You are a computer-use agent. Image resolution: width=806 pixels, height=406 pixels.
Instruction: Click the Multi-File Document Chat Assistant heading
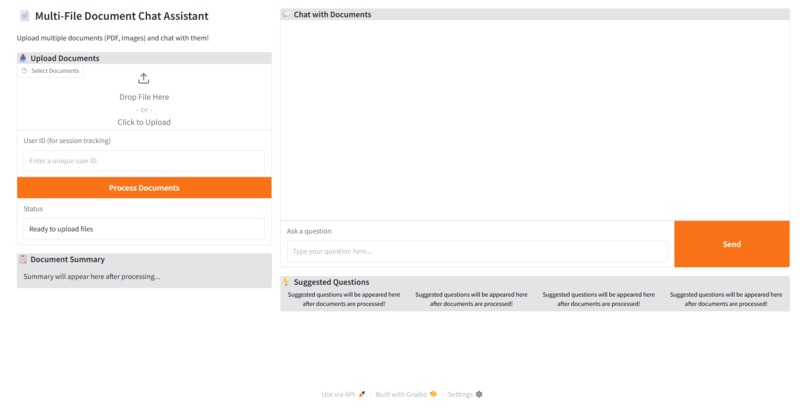(122, 16)
